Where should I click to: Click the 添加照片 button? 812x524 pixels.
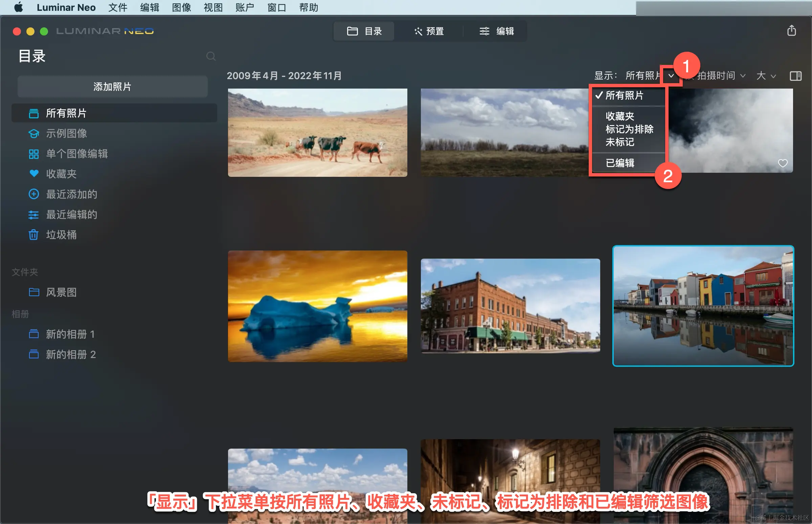click(x=112, y=87)
